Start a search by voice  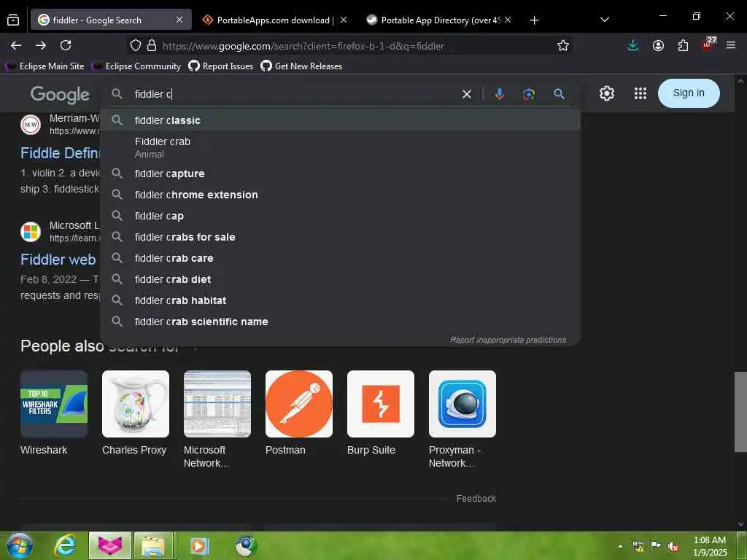point(499,94)
